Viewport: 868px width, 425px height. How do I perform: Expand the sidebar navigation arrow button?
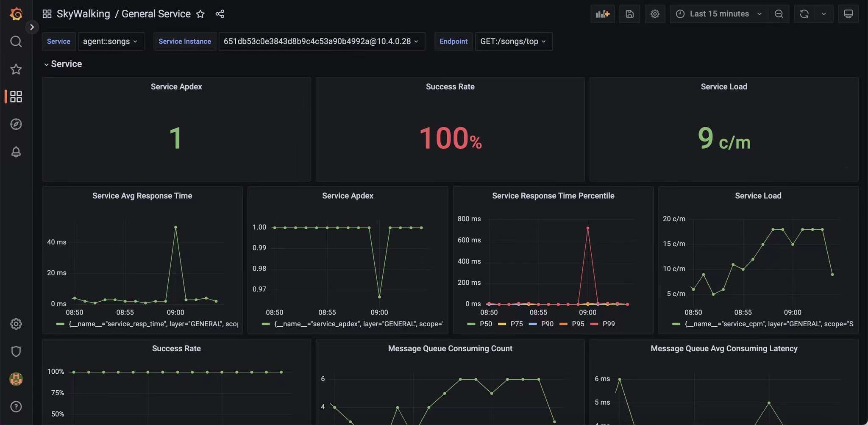coord(32,27)
